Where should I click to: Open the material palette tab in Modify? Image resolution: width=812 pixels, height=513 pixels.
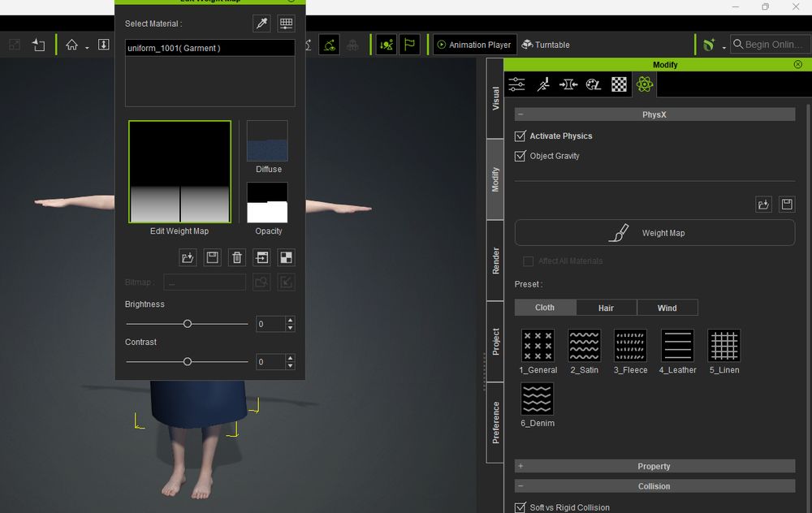coord(594,84)
